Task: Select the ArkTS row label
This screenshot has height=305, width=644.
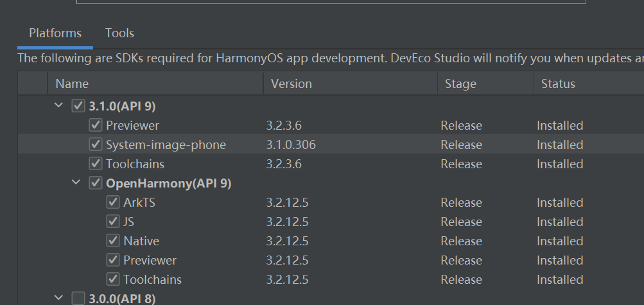Action: tap(139, 202)
